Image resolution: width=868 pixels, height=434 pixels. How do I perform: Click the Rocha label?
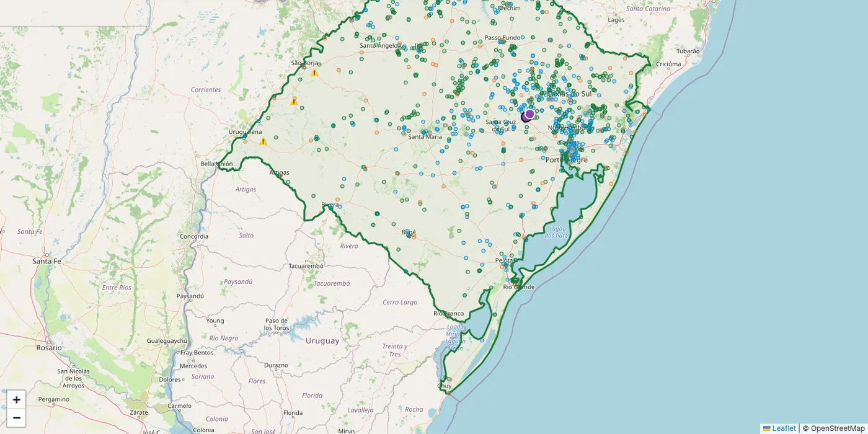414,409
